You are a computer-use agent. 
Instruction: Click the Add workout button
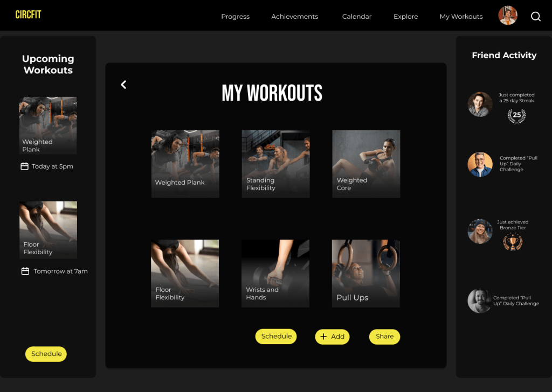[332, 337]
